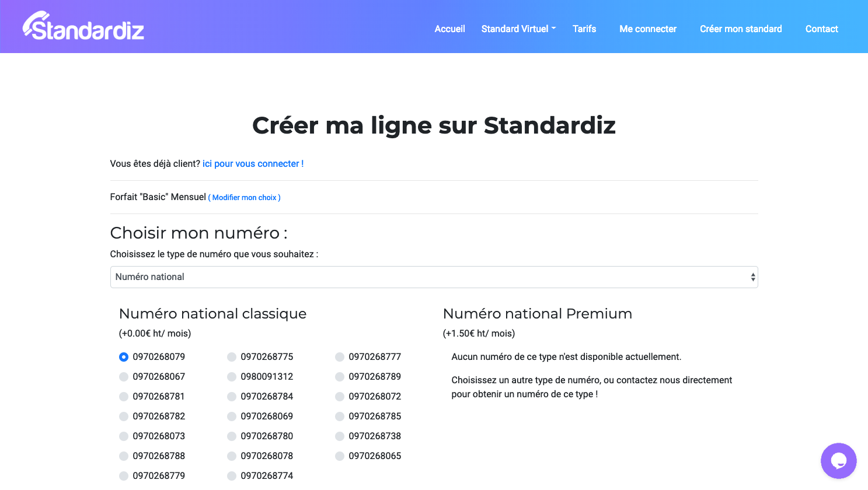The height and width of the screenshot is (490, 868).
Task: Click 'Aucun numéro de ce type' message
Action: [x=566, y=357]
